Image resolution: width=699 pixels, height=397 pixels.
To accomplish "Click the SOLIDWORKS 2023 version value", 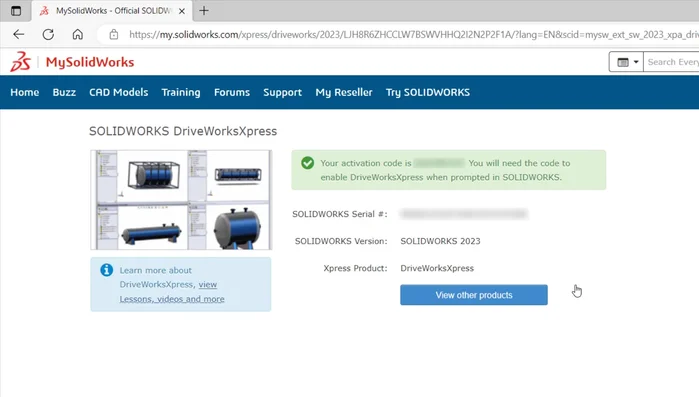I will point(440,241).
